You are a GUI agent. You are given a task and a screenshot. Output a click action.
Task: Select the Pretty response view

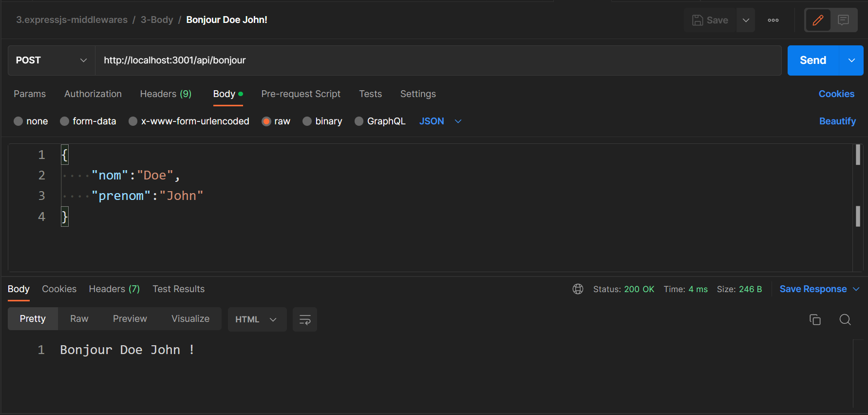click(33, 319)
